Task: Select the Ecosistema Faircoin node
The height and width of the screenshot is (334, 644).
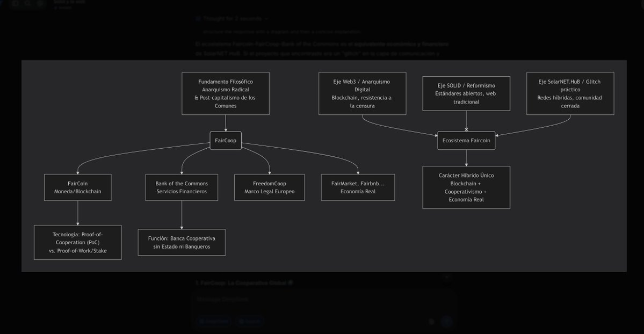Action: point(466,141)
